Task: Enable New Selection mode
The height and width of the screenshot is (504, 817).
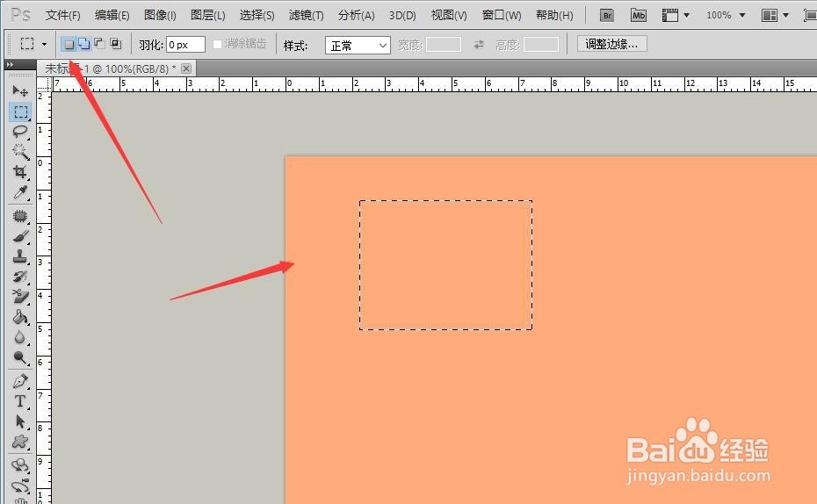Action: [69, 44]
